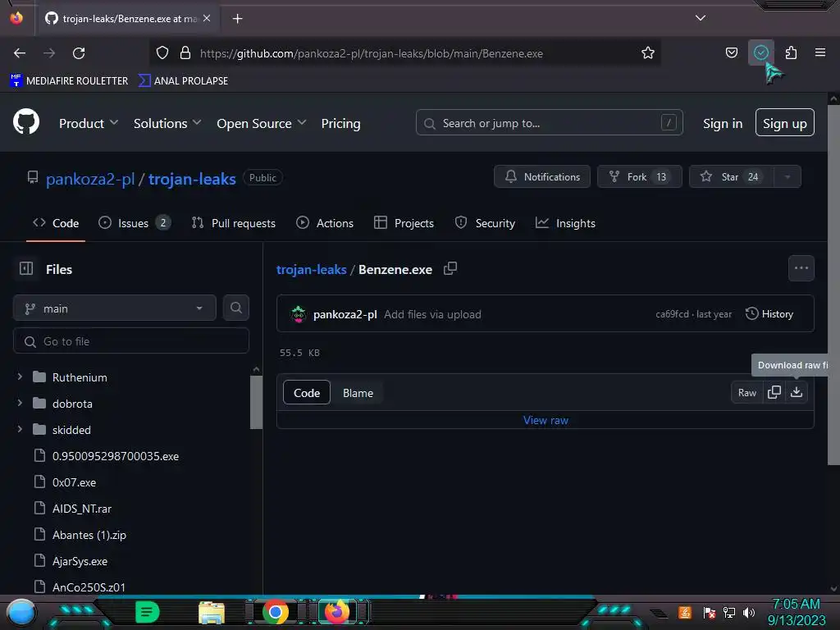Viewport: 840px width, 630px height.
Task: Open the View raw link
Action: click(x=546, y=421)
